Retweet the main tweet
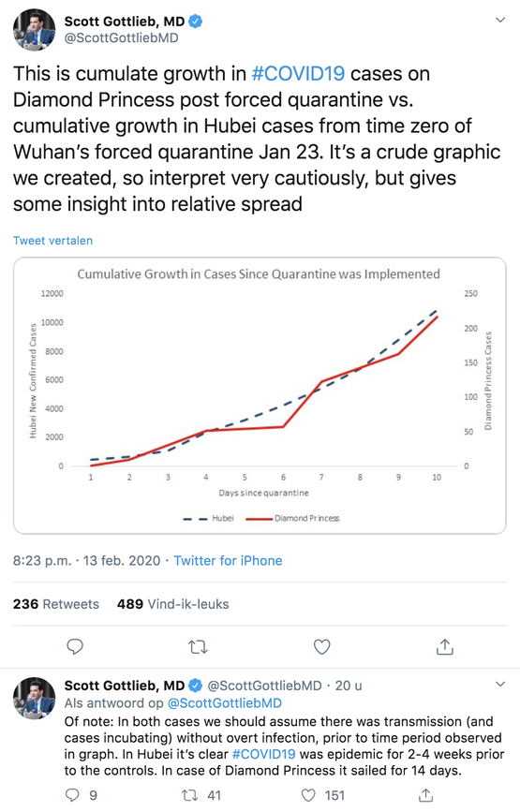 pos(198,647)
